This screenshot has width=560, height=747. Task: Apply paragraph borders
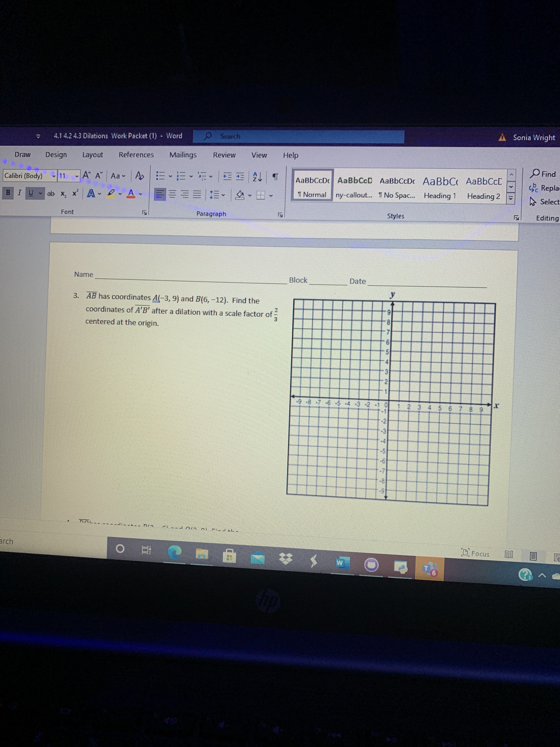click(260, 195)
